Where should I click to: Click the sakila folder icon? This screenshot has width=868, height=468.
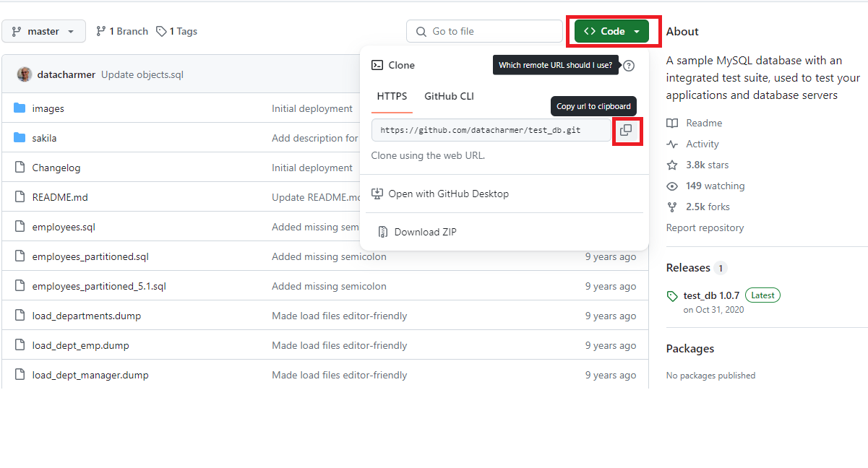[20, 138]
